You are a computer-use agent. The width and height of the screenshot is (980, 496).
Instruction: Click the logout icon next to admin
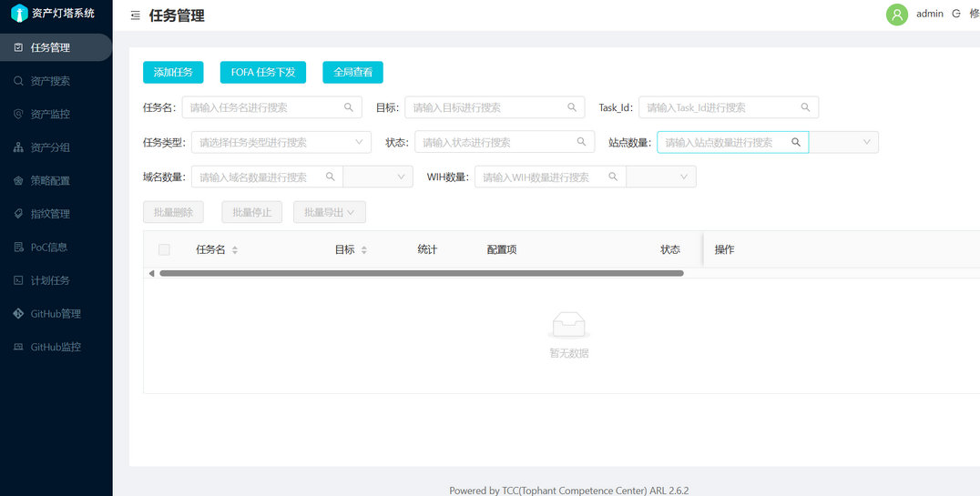(955, 14)
